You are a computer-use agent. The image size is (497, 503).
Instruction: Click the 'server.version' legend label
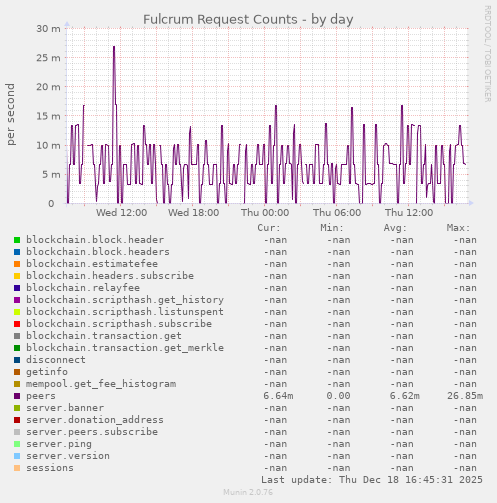pos(68,456)
